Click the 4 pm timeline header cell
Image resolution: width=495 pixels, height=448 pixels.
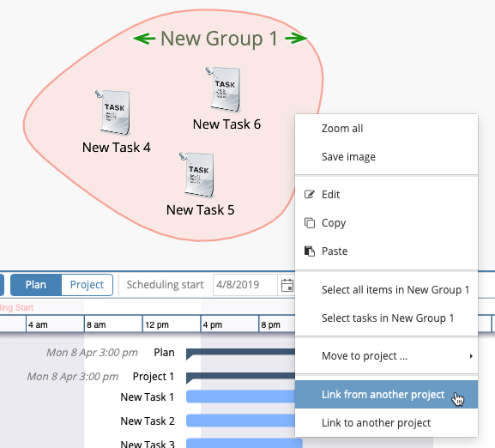[230, 324]
